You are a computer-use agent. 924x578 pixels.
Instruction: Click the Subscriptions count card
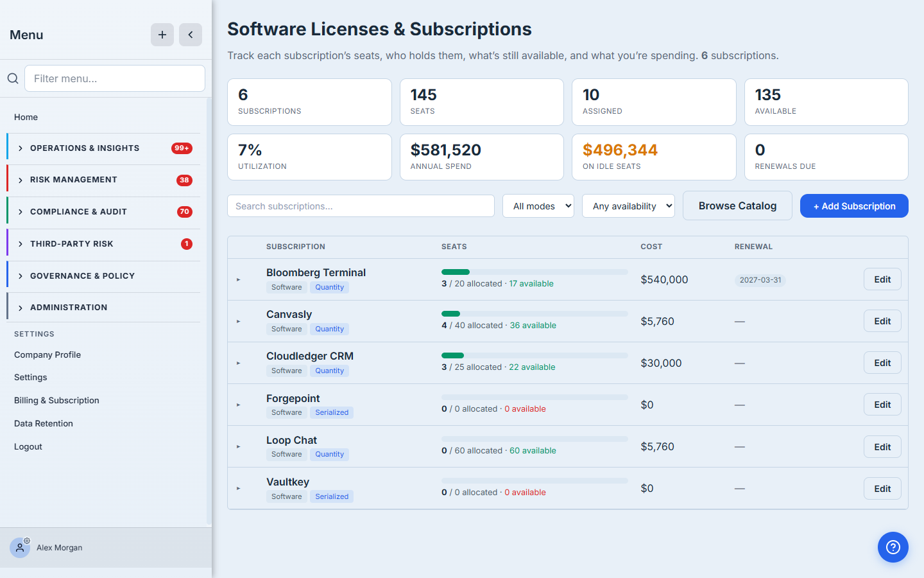(x=309, y=102)
